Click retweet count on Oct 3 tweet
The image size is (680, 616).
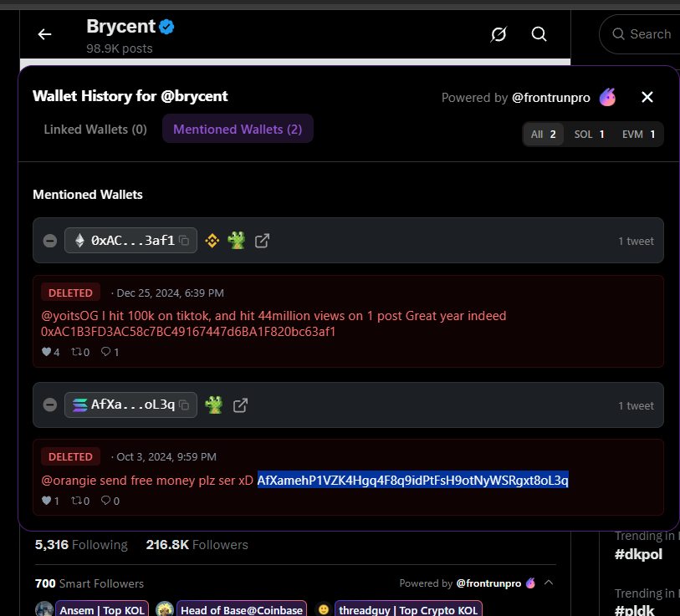[80, 501]
